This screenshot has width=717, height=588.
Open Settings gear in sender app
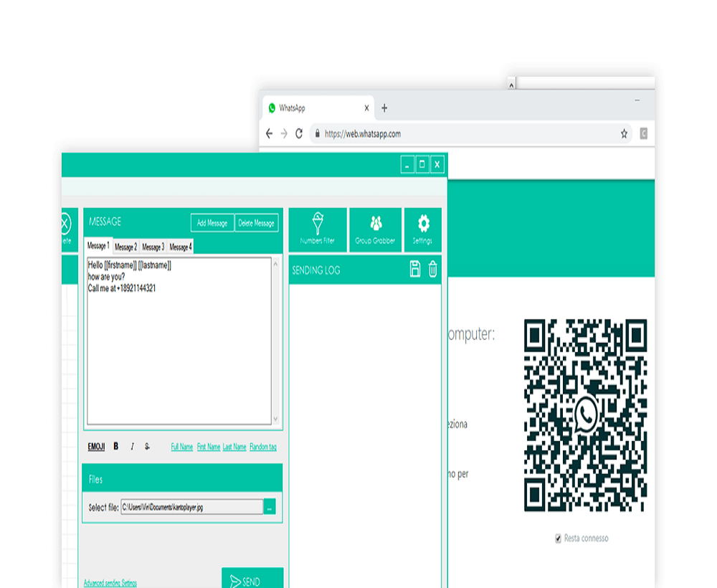[x=423, y=229]
